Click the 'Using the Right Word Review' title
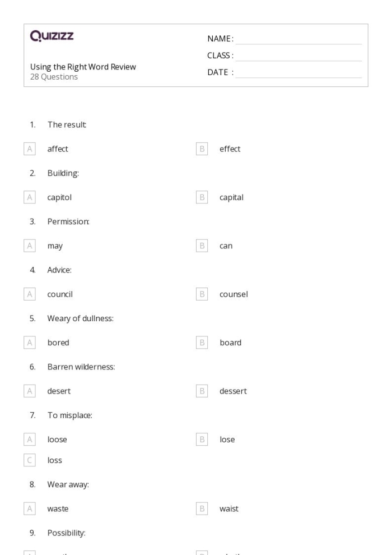 click(83, 67)
